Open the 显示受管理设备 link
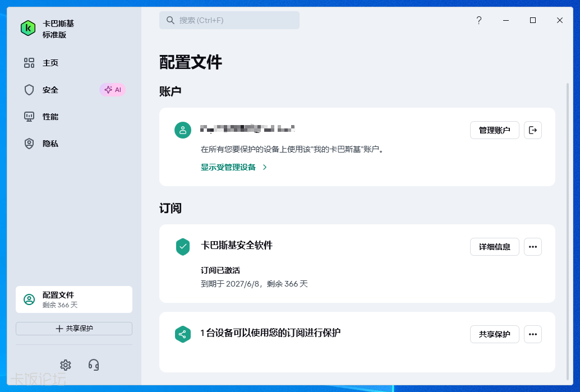This screenshot has height=392, width=580. click(228, 168)
